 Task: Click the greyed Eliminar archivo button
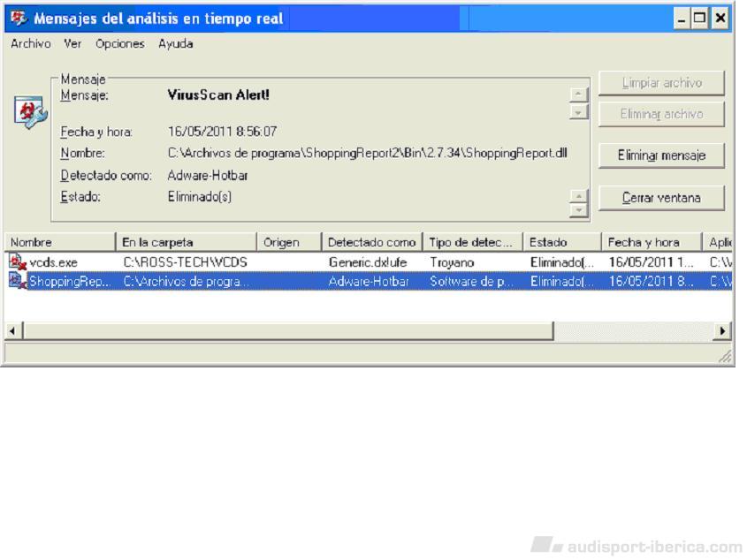pyautogui.click(x=661, y=114)
